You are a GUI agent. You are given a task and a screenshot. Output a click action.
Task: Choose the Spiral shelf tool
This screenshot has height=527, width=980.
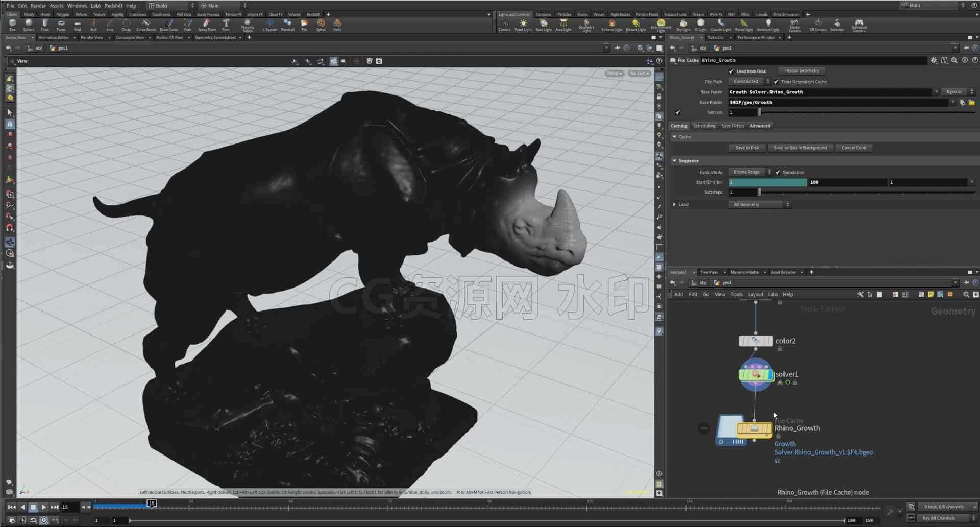click(x=321, y=25)
